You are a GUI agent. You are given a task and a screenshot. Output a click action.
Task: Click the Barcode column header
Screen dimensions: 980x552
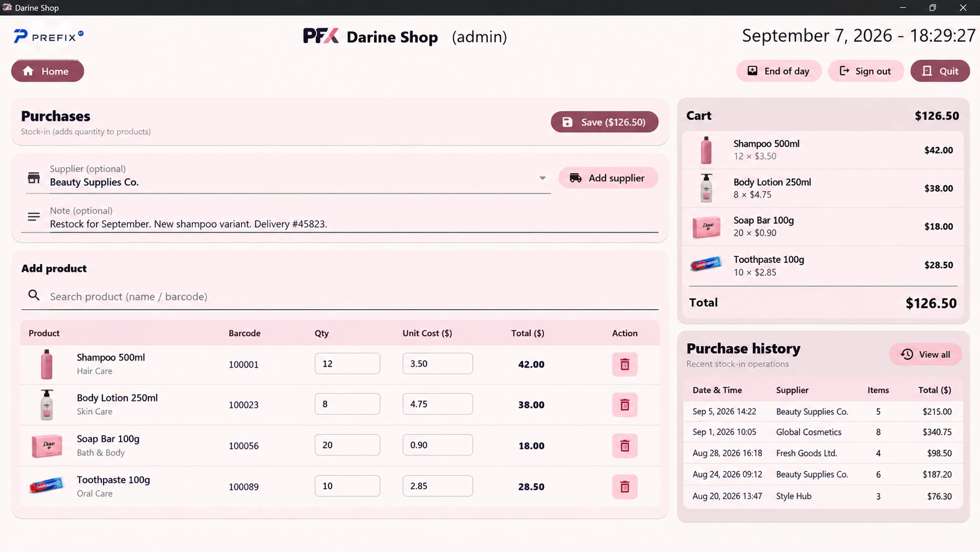[244, 333]
